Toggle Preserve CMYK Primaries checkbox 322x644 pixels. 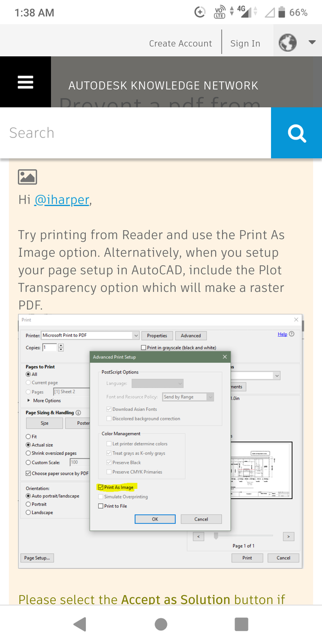(108, 472)
